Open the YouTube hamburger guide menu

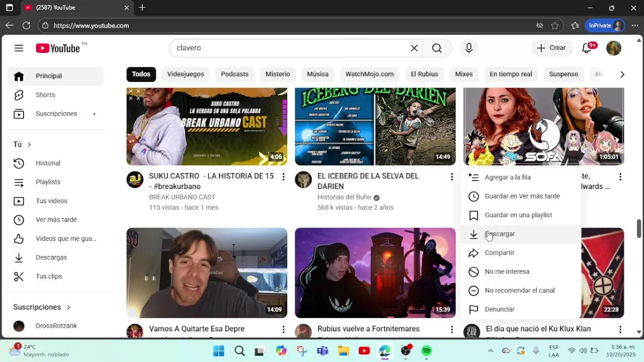pos(19,48)
